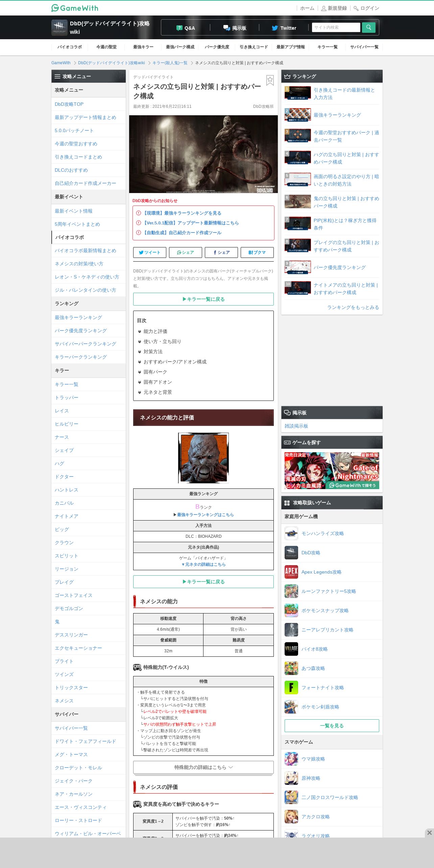Open 今週の聖堂 nav menu item
This screenshot has height=868, width=434.
pos(106,47)
